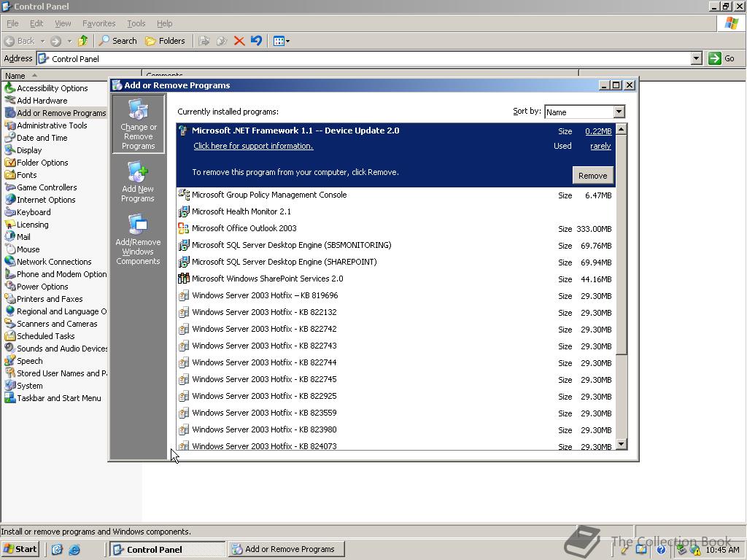Switch to Control Panel taskbar button

coord(167,549)
